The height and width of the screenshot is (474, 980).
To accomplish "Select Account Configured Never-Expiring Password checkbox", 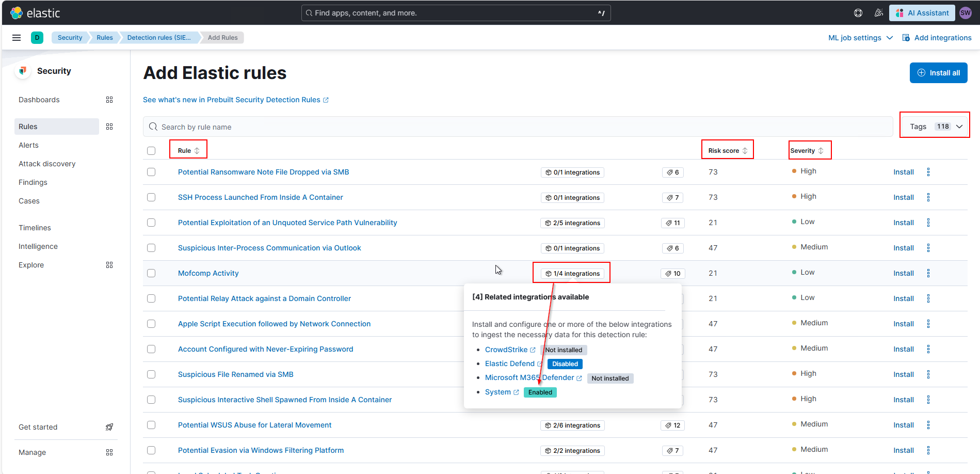I will click(x=151, y=349).
